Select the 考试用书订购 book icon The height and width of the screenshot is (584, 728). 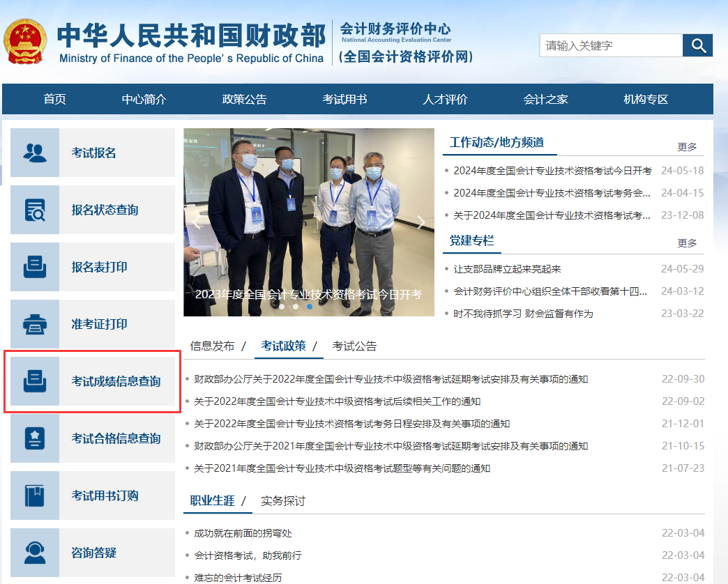[x=34, y=495]
